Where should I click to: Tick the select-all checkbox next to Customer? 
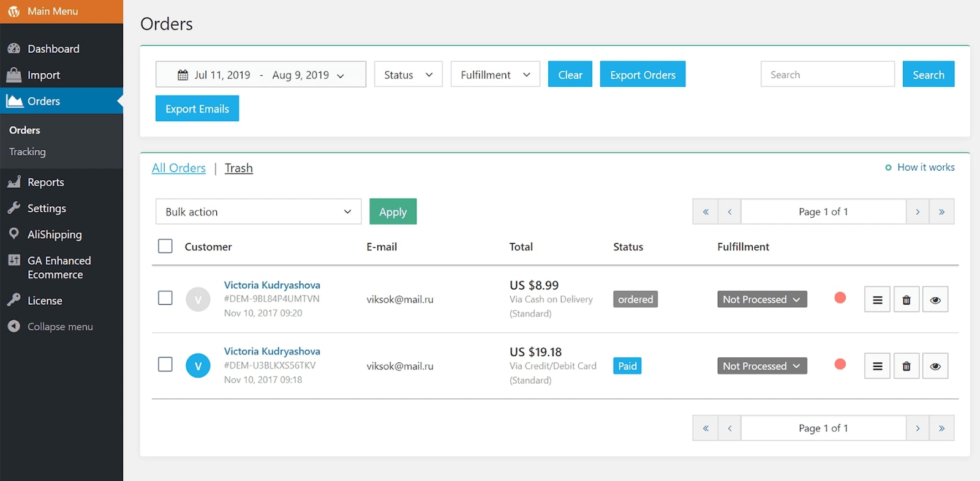click(x=165, y=246)
